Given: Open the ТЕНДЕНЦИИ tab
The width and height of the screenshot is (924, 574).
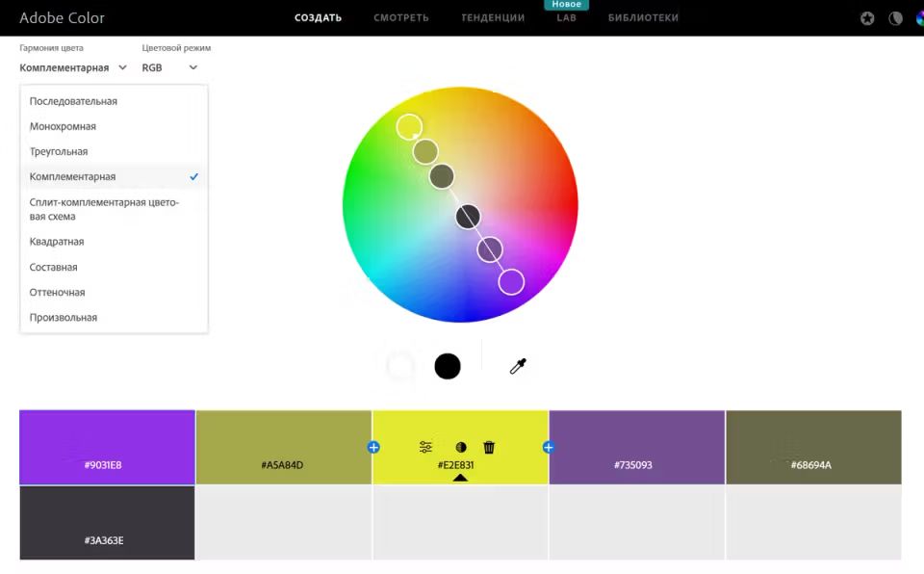Looking at the screenshot, I should pyautogui.click(x=493, y=17).
